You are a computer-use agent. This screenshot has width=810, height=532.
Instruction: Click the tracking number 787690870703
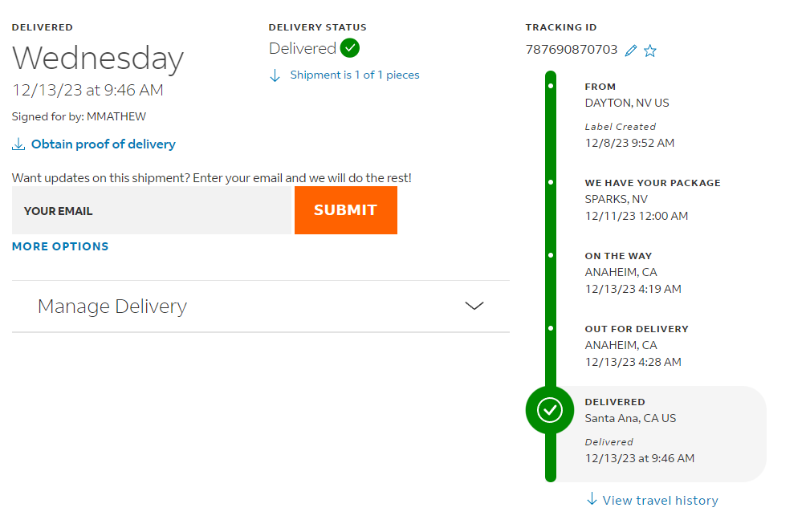tap(572, 50)
